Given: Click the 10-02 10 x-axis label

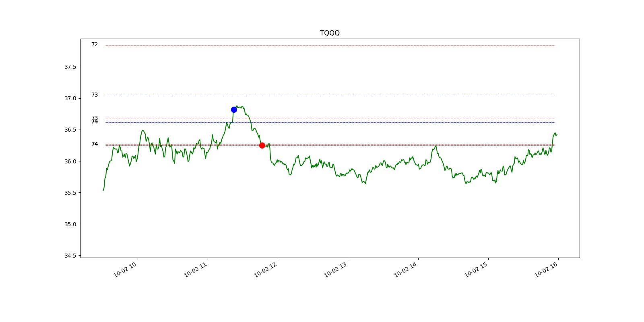Looking at the screenshot, I should coord(125,270).
